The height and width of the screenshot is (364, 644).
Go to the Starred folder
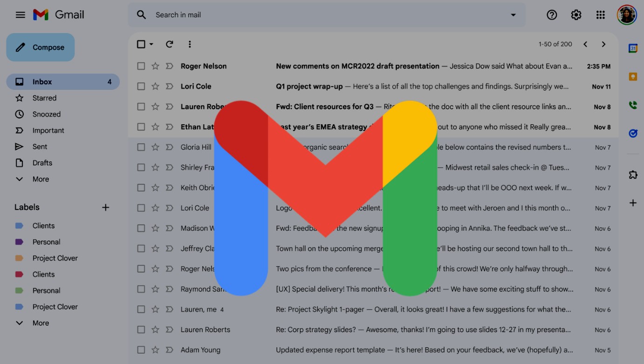tap(44, 98)
